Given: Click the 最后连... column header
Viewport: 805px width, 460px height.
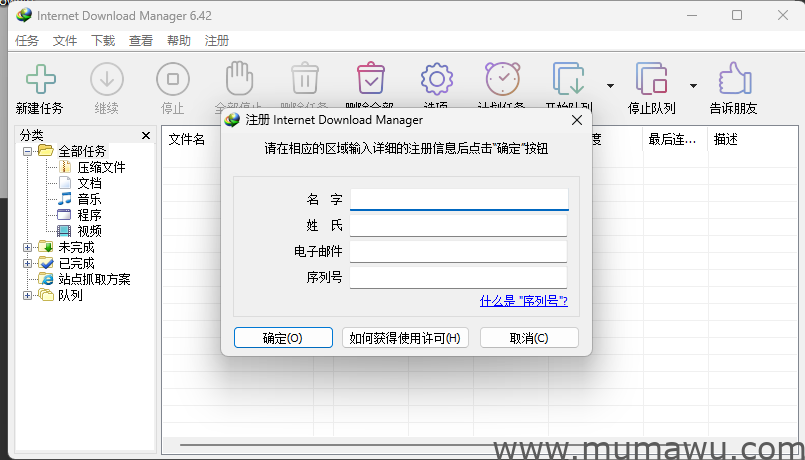Looking at the screenshot, I should pos(675,139).
